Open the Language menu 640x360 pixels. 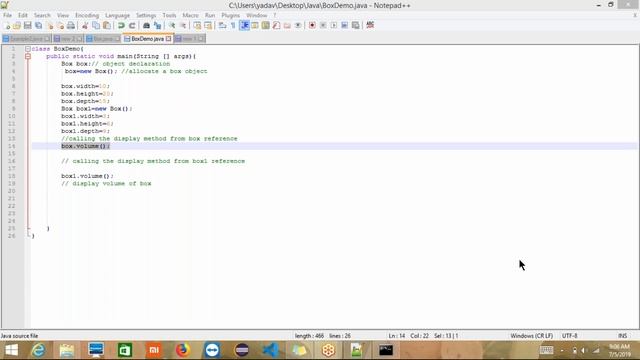[x=117, y=15]
